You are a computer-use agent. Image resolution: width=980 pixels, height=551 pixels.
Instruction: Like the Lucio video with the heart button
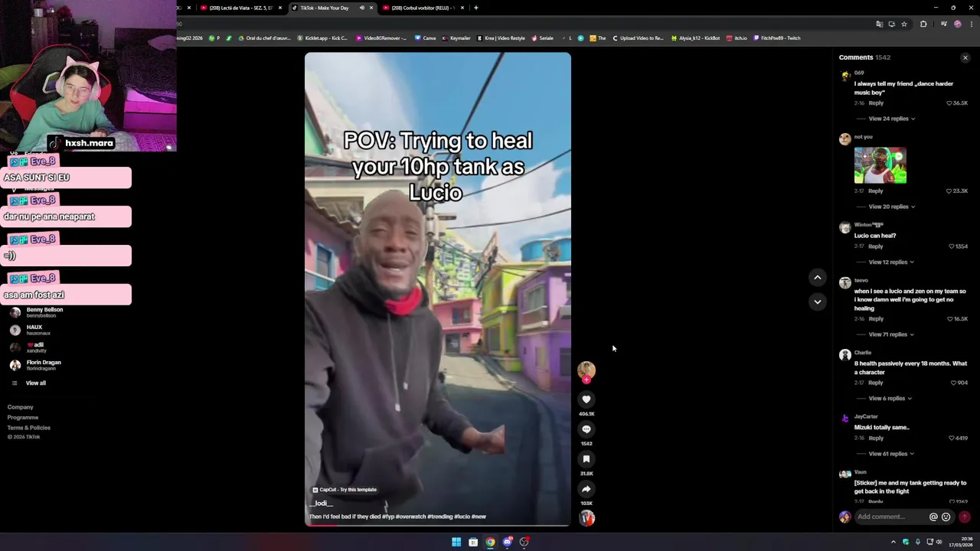[586, 399]
